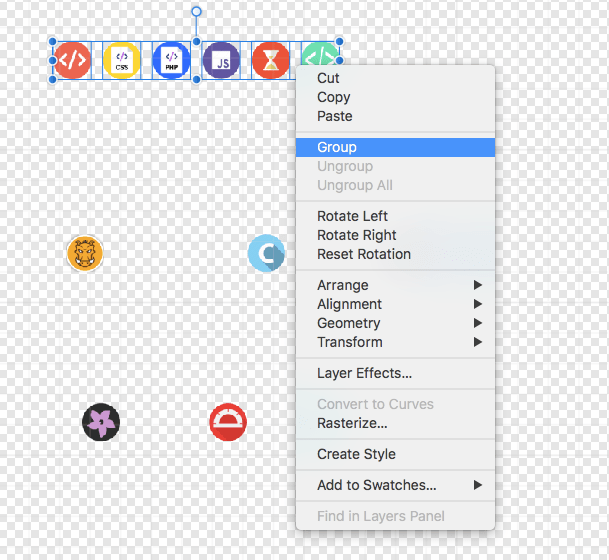The image size is (609, 560).
Task: Click the red HTML code-brackets icon
Action: pos(72,61)
